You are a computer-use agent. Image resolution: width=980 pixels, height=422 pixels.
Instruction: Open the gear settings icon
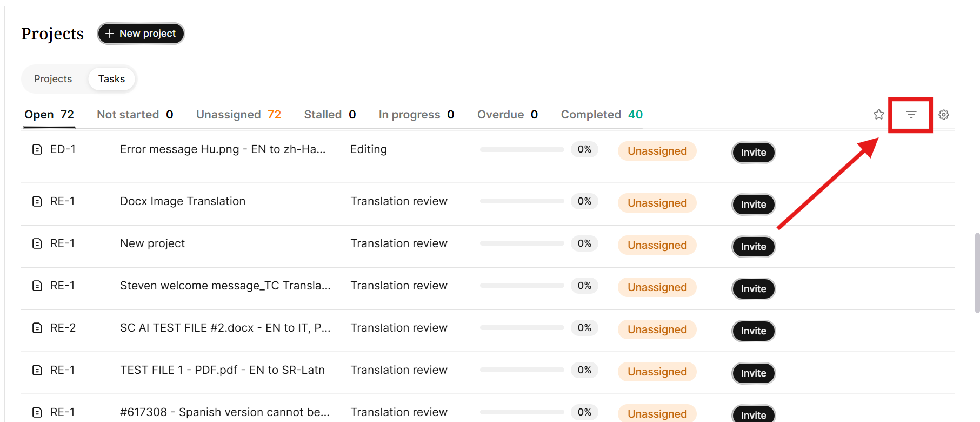coord(944,115)
